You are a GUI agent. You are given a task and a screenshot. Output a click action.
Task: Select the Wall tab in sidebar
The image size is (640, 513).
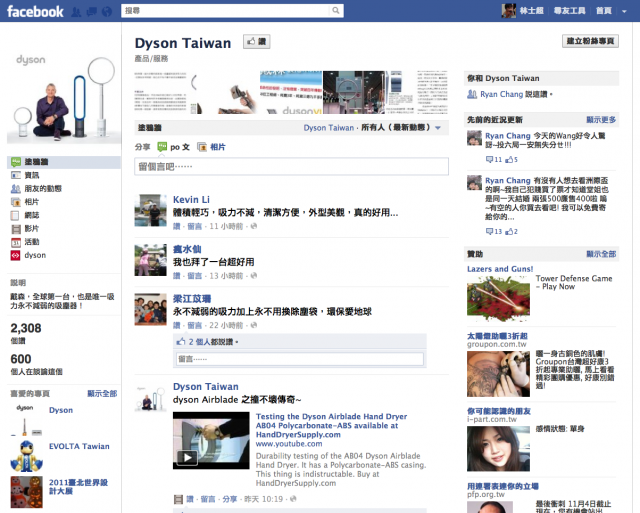click(64, 162)
